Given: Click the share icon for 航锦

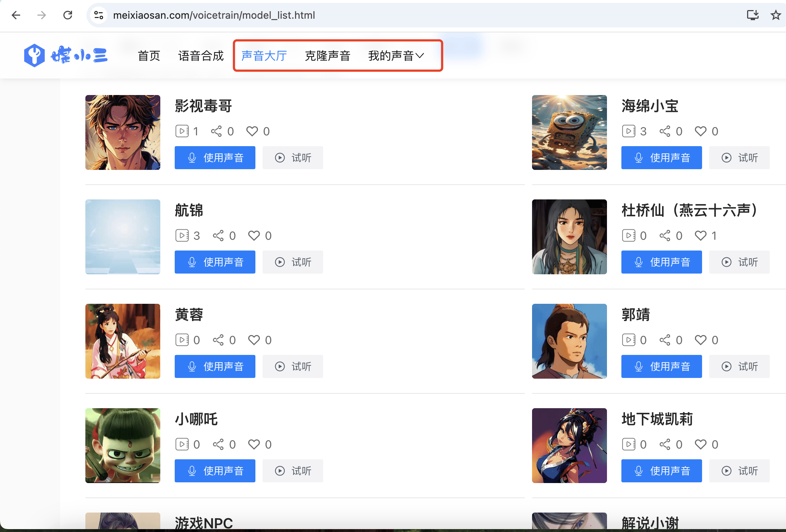Looking at the screenshot, I should (218, 236).
